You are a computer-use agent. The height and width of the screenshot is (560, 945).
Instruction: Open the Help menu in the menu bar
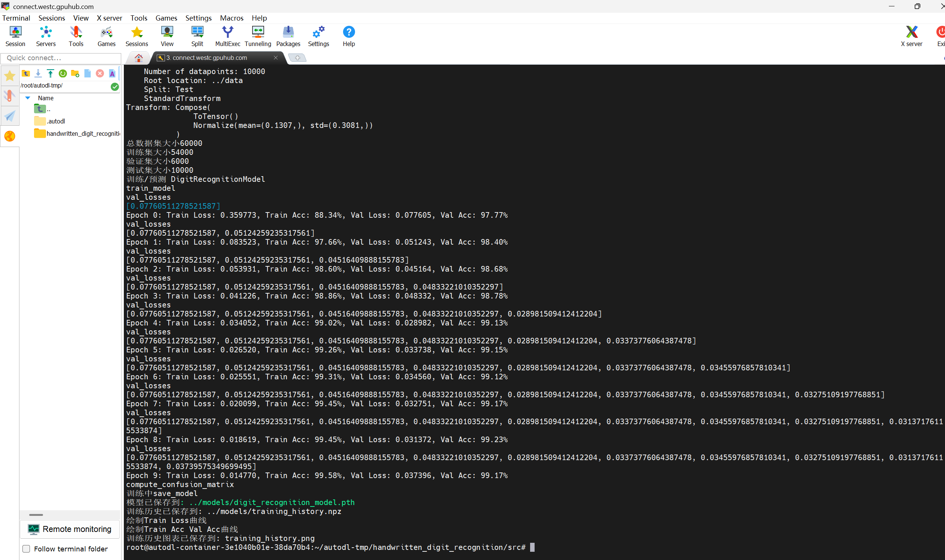(259, 18)
